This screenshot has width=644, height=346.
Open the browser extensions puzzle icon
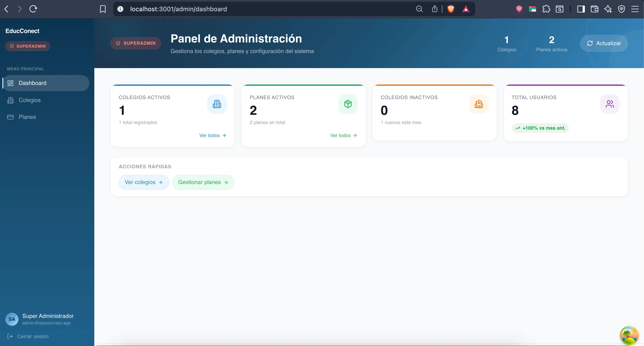pos(546,9)
